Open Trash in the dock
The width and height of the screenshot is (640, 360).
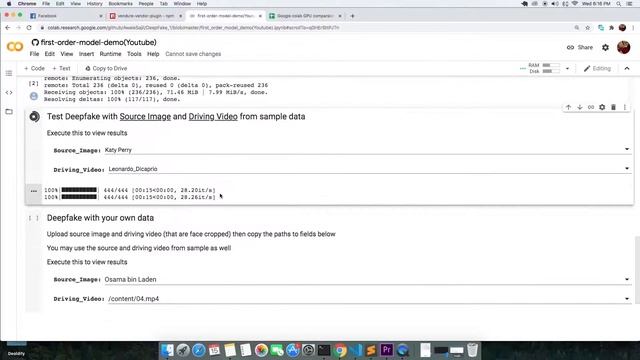pyautogui.click(x=472, y=350)
